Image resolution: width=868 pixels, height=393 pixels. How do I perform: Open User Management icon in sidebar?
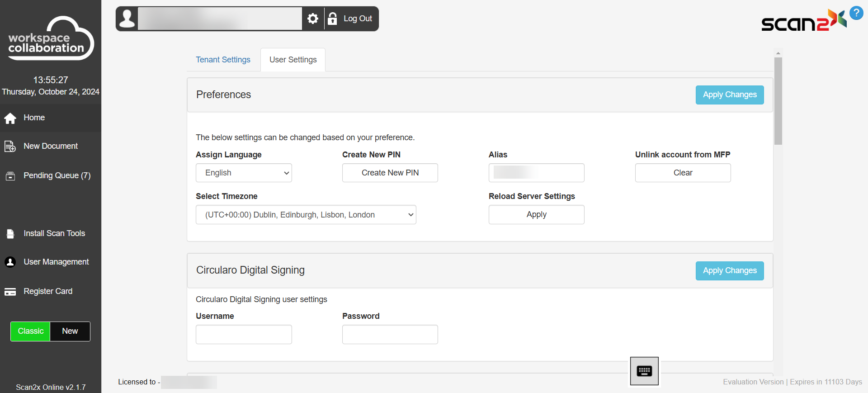[10, 262]
